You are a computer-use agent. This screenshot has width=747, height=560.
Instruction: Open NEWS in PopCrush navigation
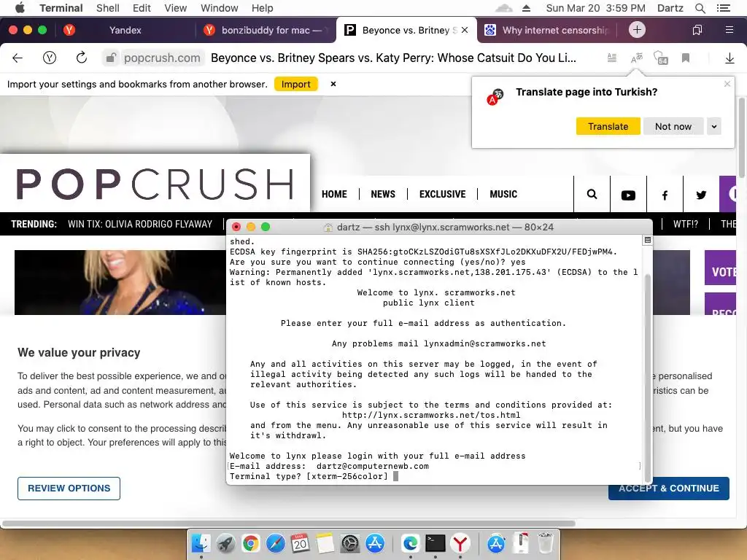point(383,194)
